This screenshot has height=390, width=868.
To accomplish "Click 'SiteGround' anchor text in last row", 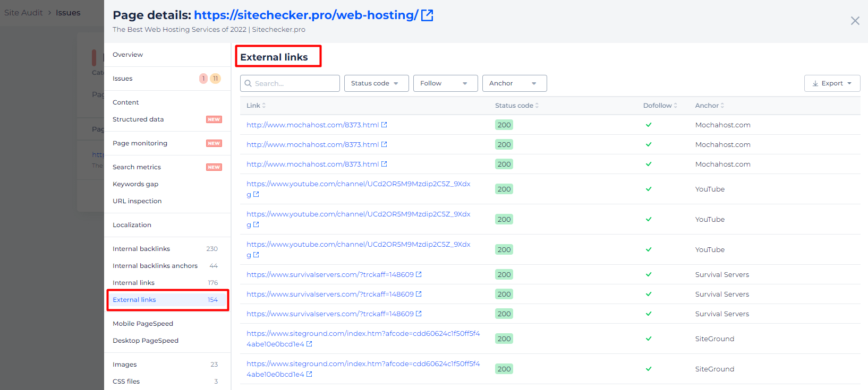I will click(x=714, y=369).
